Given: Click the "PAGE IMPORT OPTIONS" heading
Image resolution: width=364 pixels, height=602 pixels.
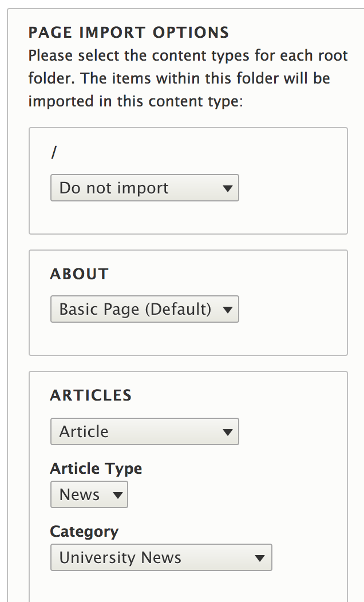Looking at the screenshot, I should click(x=129, y=32).
